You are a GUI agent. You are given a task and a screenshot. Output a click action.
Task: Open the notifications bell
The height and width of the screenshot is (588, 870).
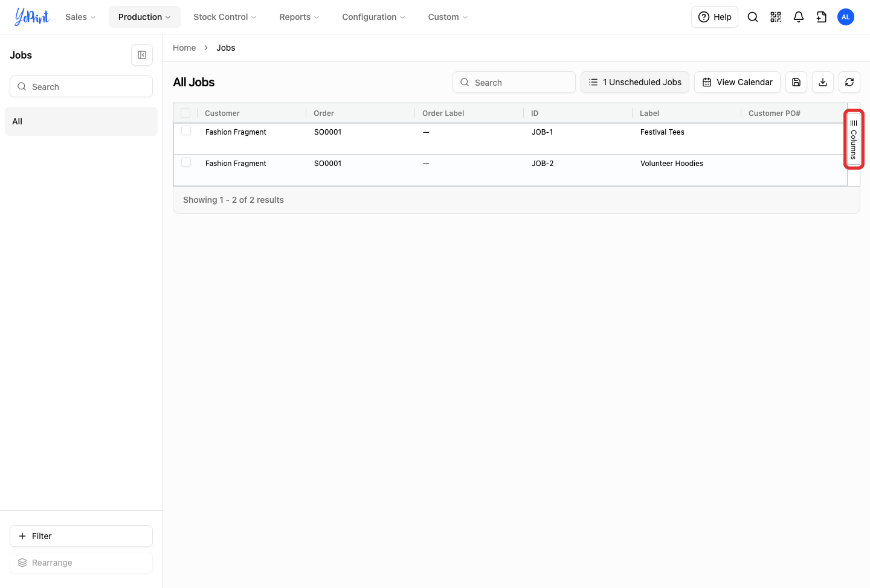(x=799, y=17)
